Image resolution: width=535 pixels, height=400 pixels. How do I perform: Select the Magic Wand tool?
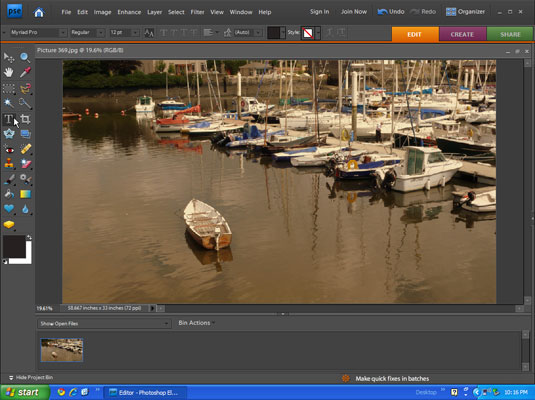[9, 103]
